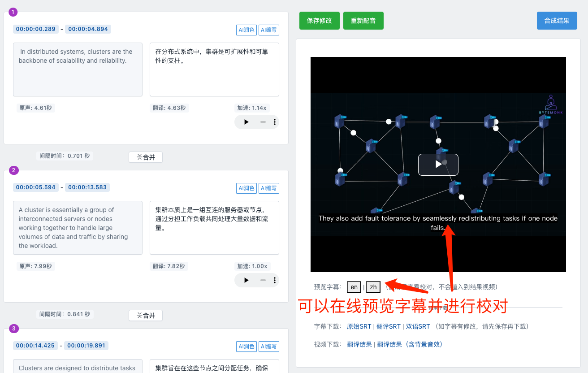Click the 视频下载 label
The image size is (588, 373).
click(x=328, y=344)
